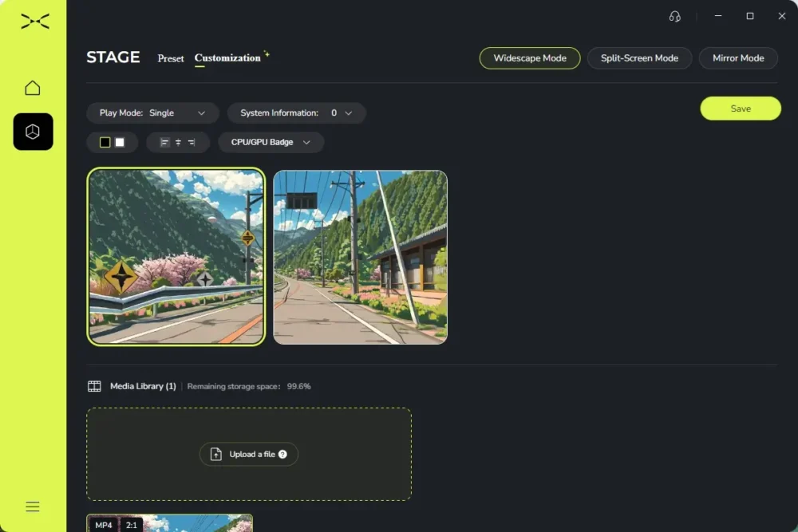Open the customer support headset icon
The height and width of the screenshot is (532, 798).
[675, 16]
